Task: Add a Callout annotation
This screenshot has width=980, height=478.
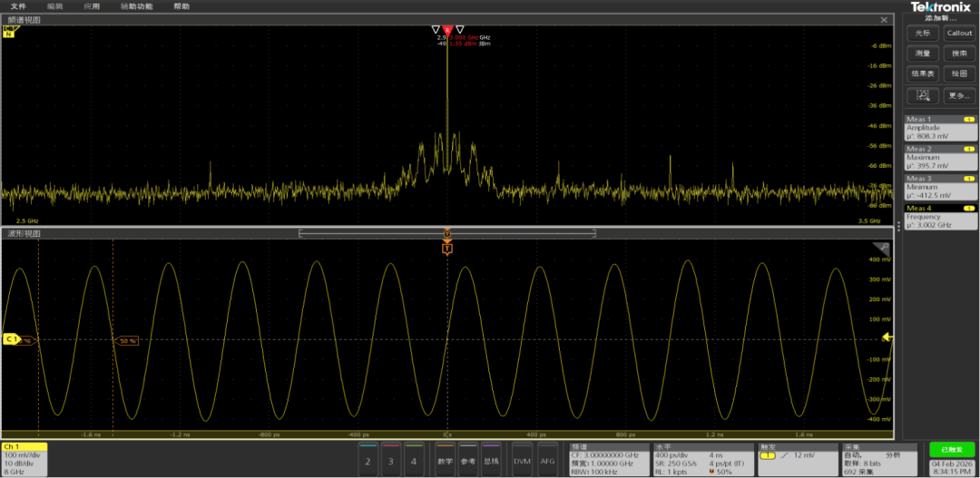Action: pos(959,34)
